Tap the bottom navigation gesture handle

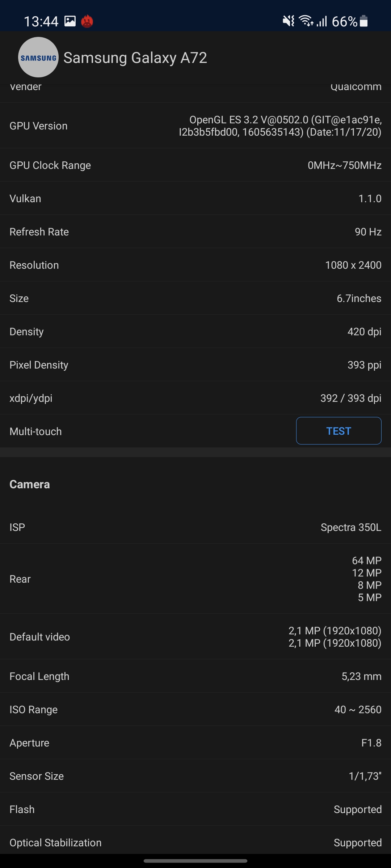coord(195,861)
